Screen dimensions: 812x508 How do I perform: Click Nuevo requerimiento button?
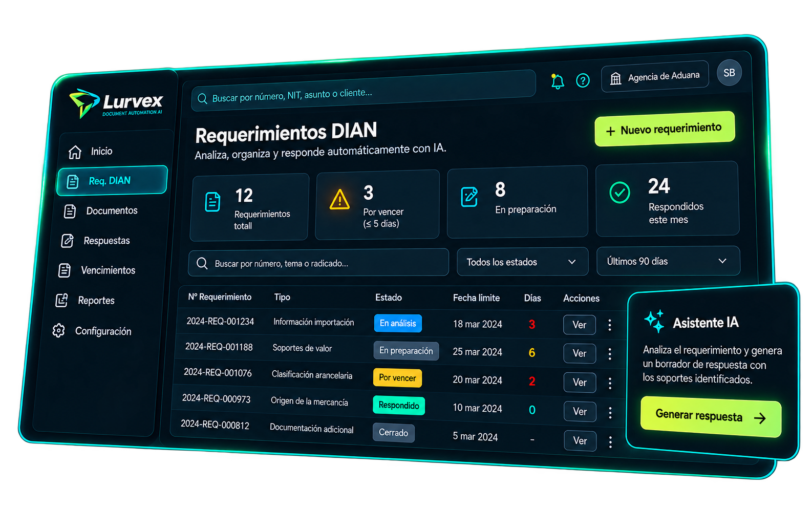coord(665,129)
